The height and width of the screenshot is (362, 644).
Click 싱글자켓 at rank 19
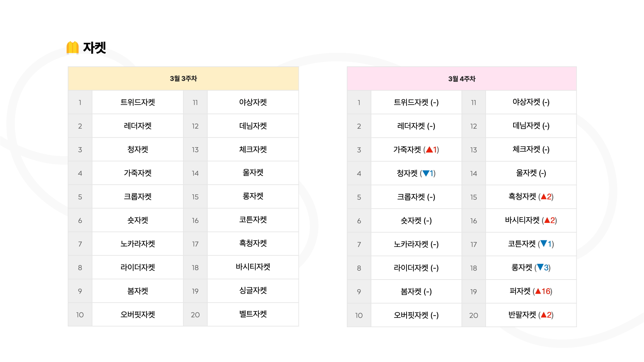253,291
